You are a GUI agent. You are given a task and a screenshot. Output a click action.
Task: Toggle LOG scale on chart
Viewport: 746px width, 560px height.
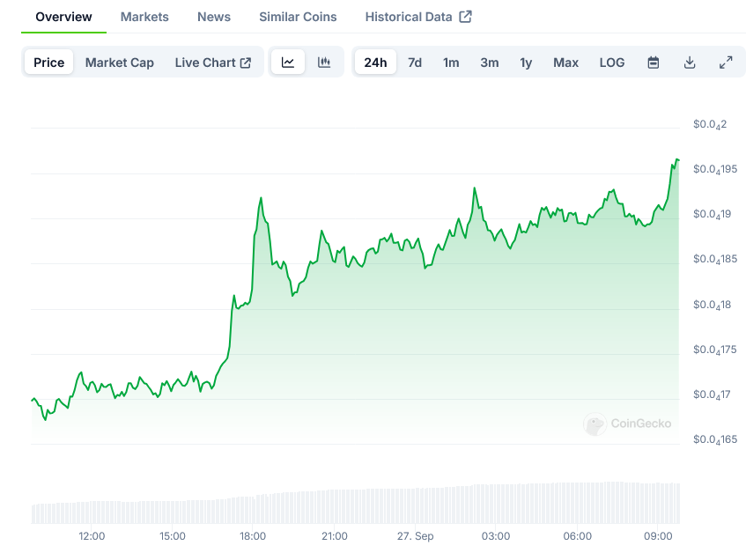[x=612, y=63]
